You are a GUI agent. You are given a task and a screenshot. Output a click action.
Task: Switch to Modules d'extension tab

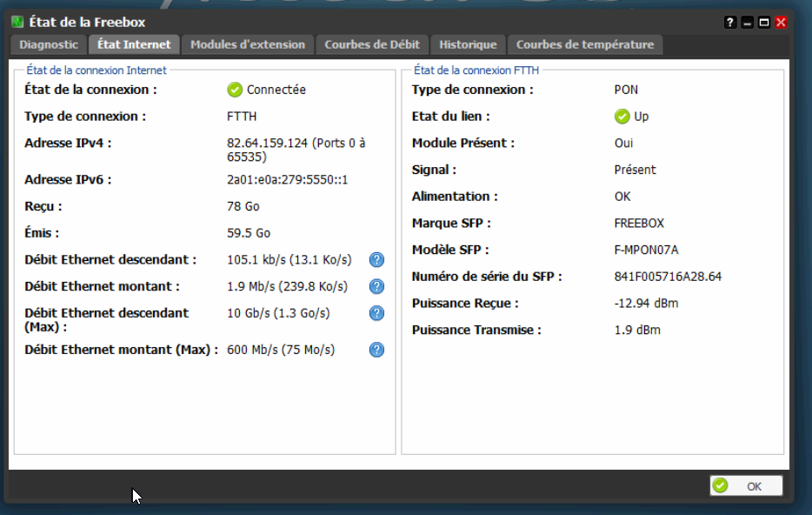(x=248, y=44)
